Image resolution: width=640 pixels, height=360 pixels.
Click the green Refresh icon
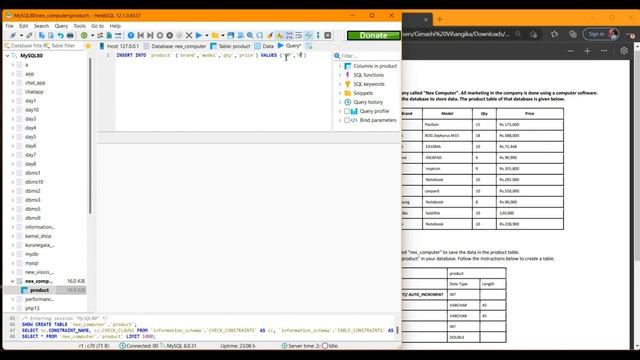click(84, 36)
